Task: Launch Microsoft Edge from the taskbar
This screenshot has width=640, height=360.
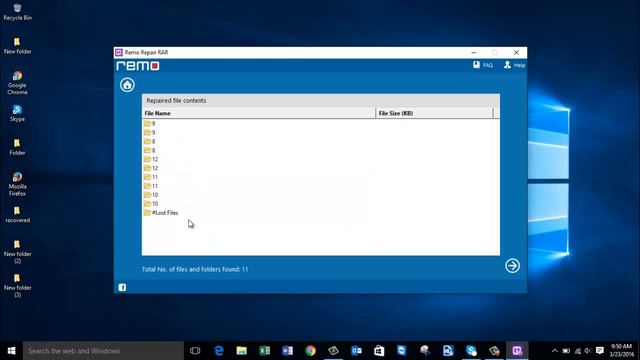Action: point(219,351)
